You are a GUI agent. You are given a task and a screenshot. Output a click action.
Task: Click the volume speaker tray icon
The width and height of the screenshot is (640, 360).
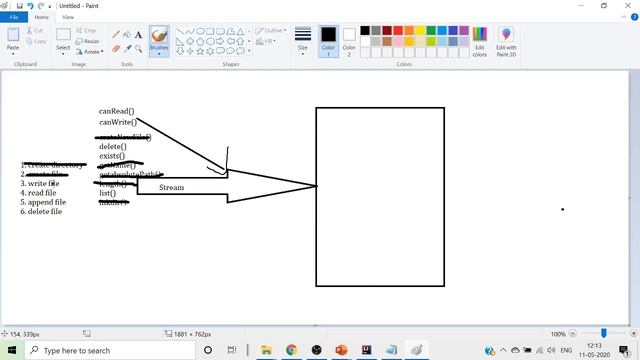tap(551, 350)
